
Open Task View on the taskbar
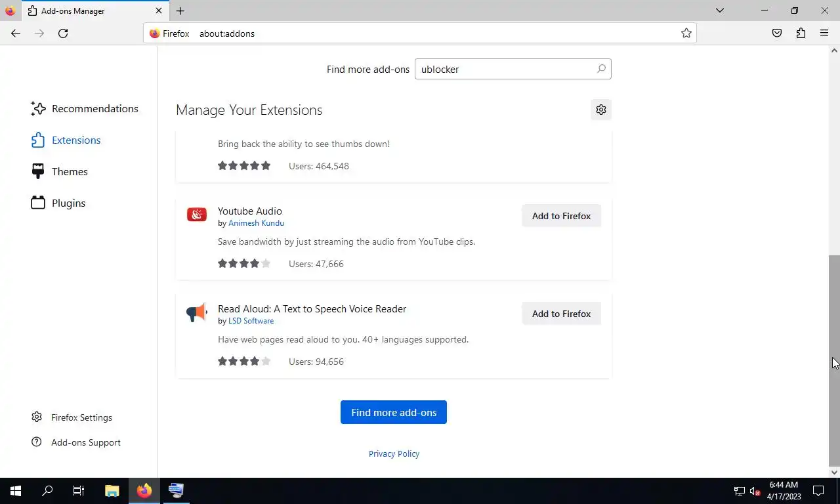point(79,491)
